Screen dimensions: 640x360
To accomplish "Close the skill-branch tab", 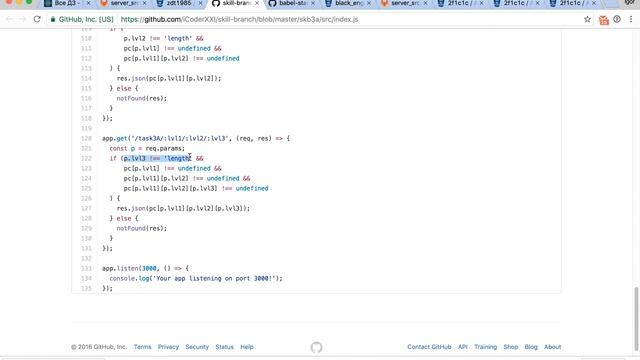I will point(257,3).
